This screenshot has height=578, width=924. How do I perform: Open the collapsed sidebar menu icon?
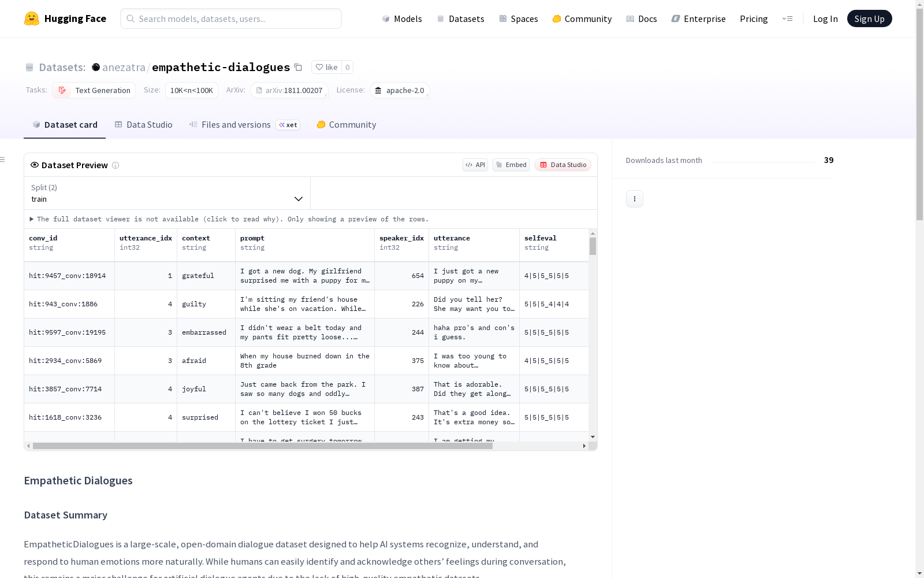[3, 160]
